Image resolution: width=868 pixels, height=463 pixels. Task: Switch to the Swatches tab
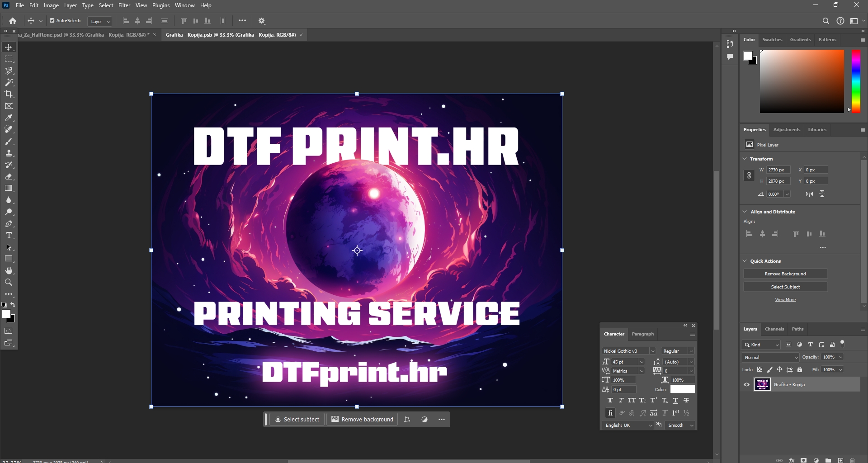pyautogui.click(x=772, y=39)
